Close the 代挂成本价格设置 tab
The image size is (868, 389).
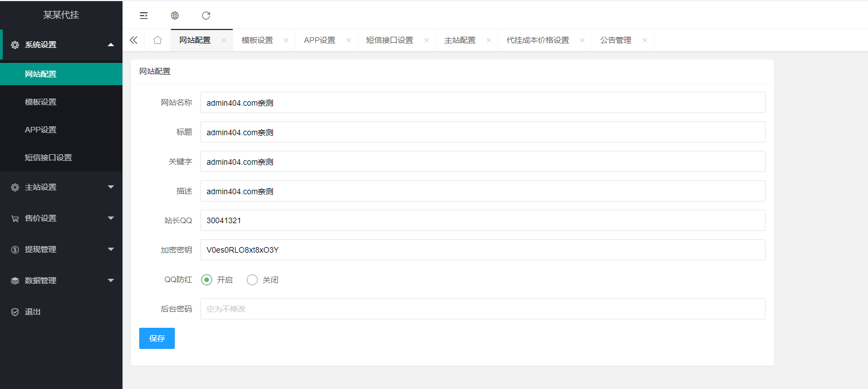point(582,40)
